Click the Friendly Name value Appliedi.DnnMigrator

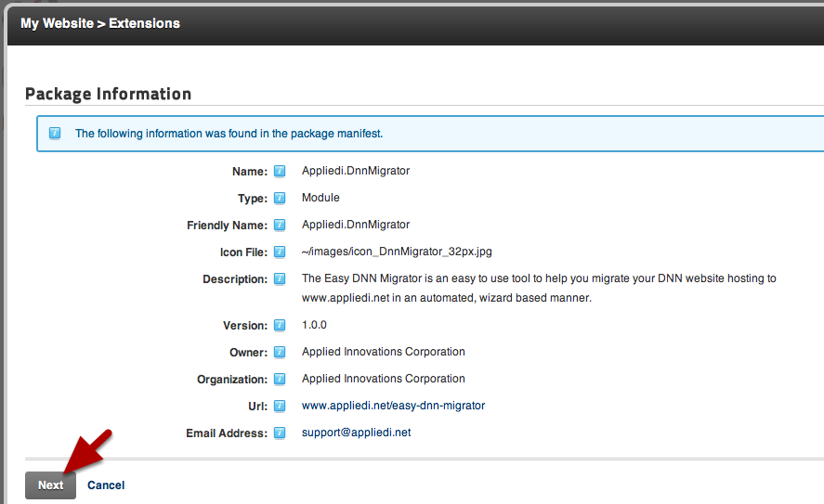356,225
